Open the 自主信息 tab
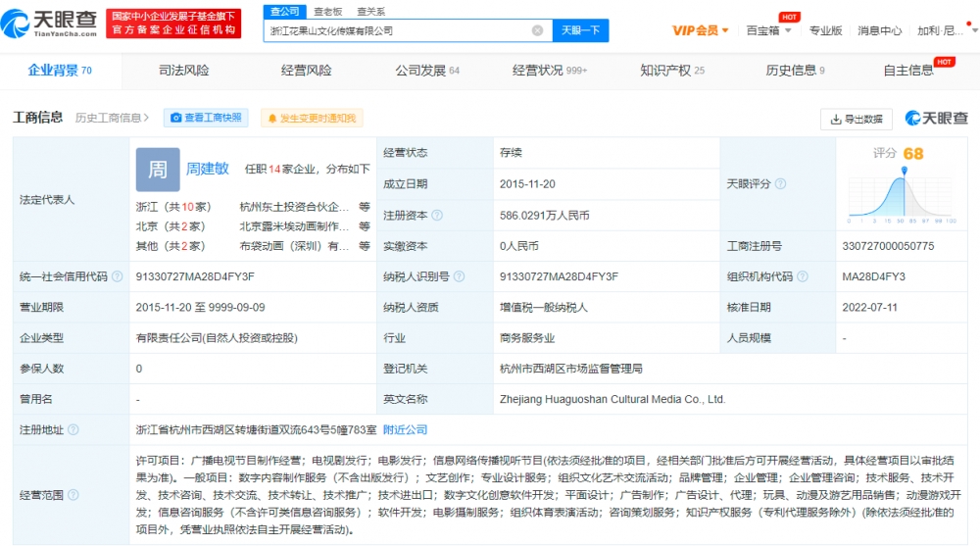This screenshot has width=980, height=546. click(908, 71)
